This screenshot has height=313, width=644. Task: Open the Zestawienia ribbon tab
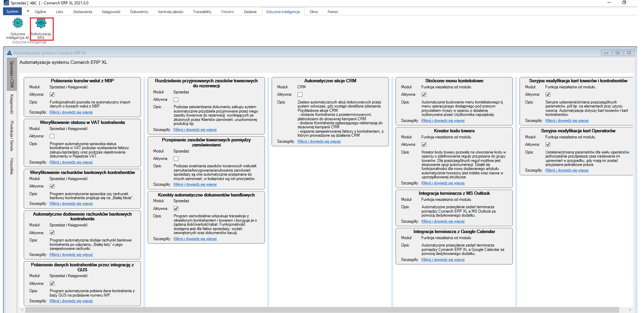coord(83,12)
